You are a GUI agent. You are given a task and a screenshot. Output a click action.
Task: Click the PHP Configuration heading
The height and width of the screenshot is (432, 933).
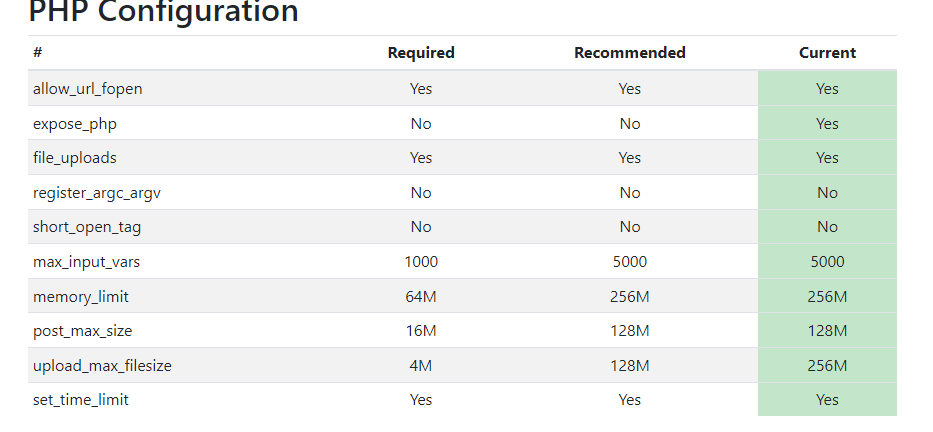163,12
